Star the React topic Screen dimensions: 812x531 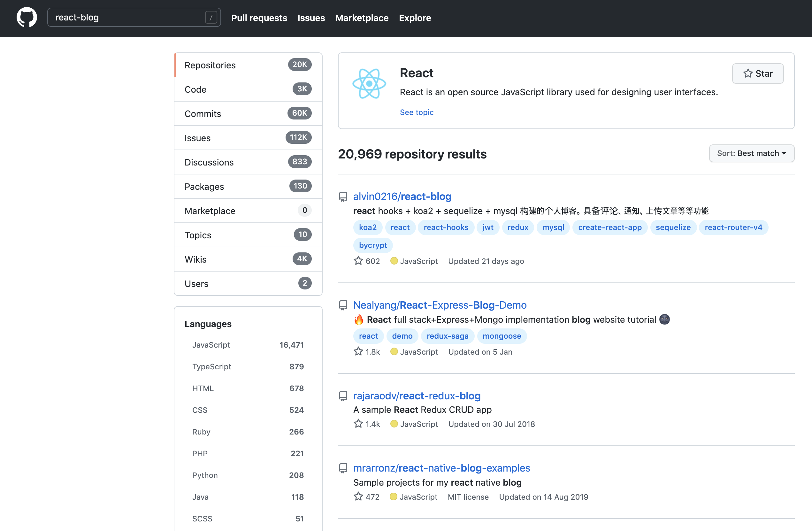coord(758,73)
